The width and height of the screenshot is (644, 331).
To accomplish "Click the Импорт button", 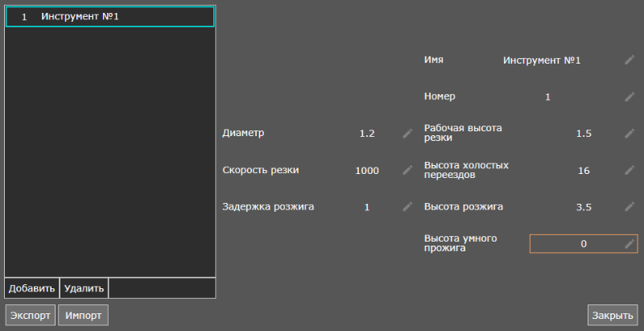I will (84, 316).
